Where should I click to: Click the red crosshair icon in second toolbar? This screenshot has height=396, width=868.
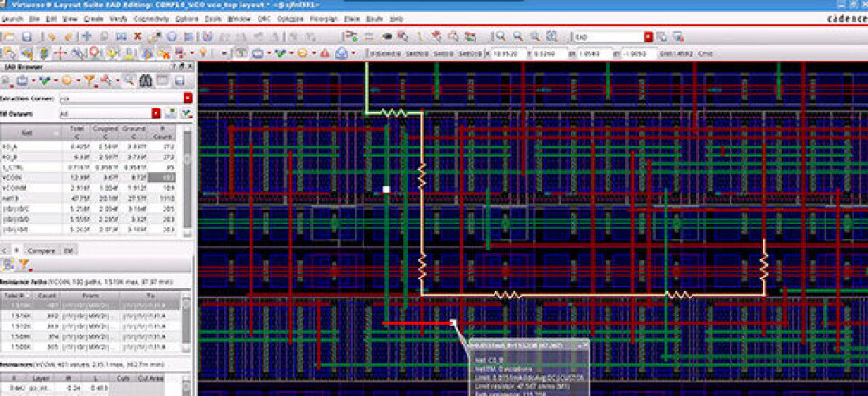pos(61,53)
